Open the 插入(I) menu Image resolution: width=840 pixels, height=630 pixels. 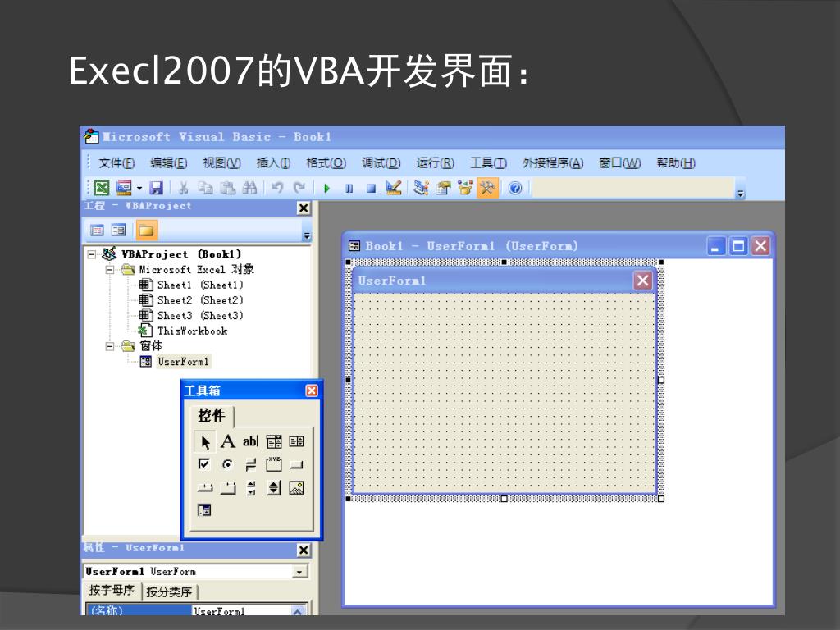[273, 162]
